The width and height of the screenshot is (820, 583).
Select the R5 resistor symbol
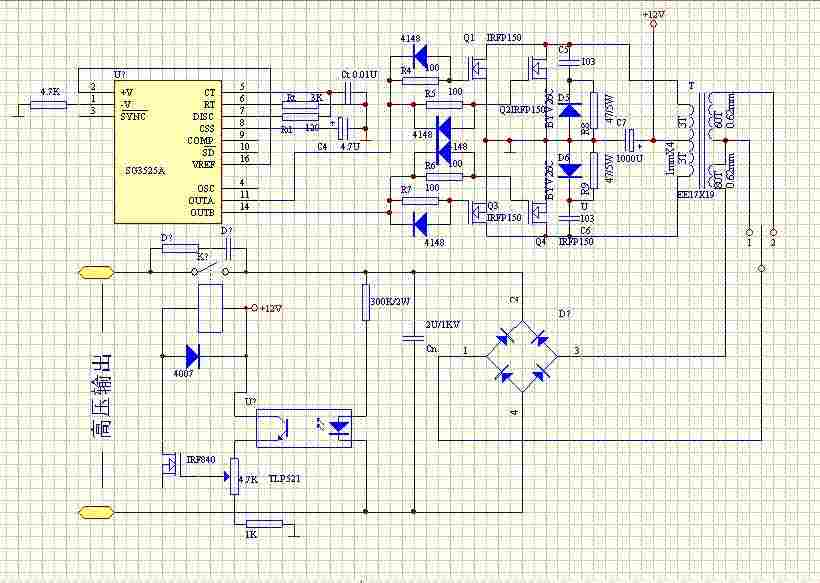(x=445, y=105)
